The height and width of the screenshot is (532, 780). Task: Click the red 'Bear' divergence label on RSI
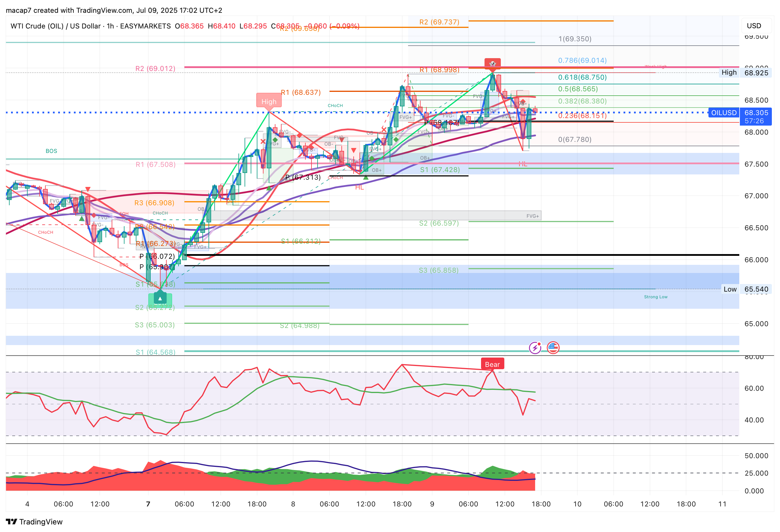[x=492, y=364]
